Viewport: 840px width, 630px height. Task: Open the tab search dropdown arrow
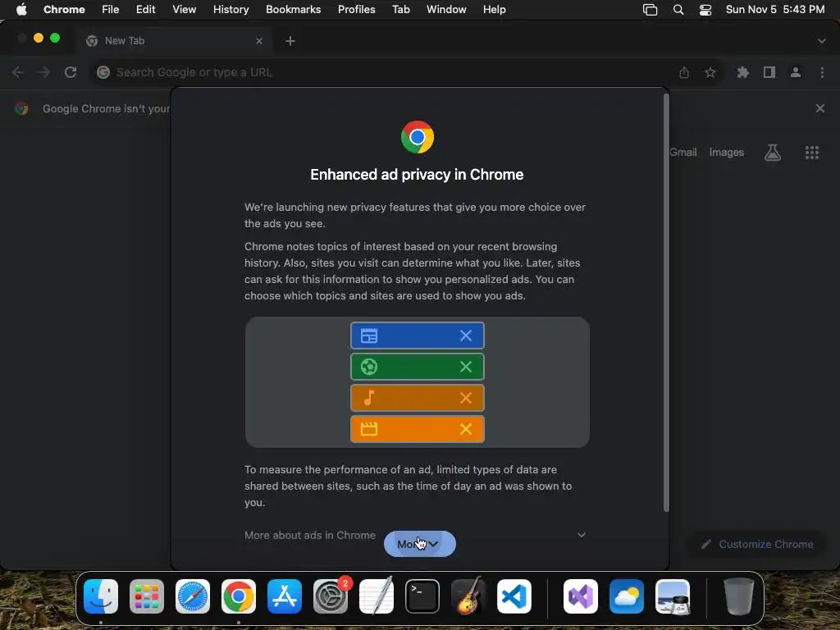pos(822,41)
